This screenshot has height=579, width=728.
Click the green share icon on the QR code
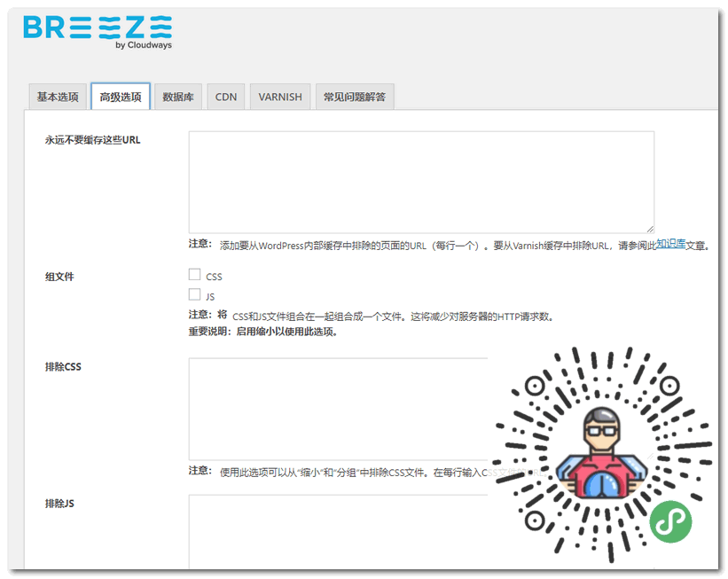coord(671,522)
